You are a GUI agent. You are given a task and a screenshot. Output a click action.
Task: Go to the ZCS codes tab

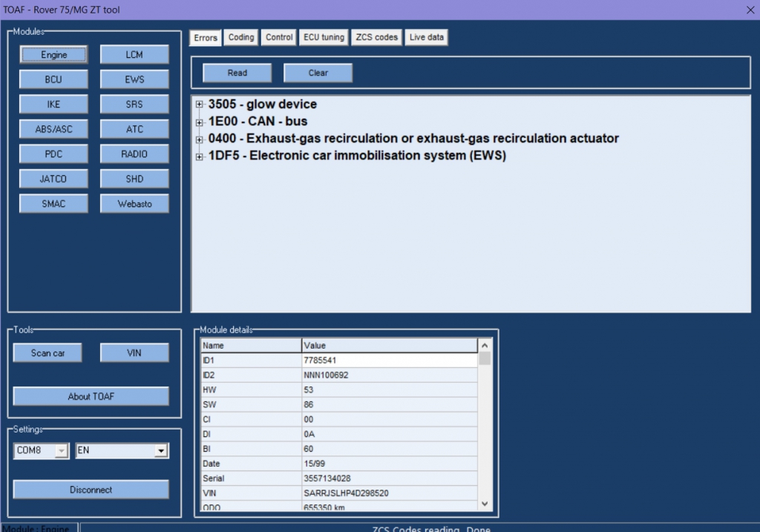[x=376, y=37]
